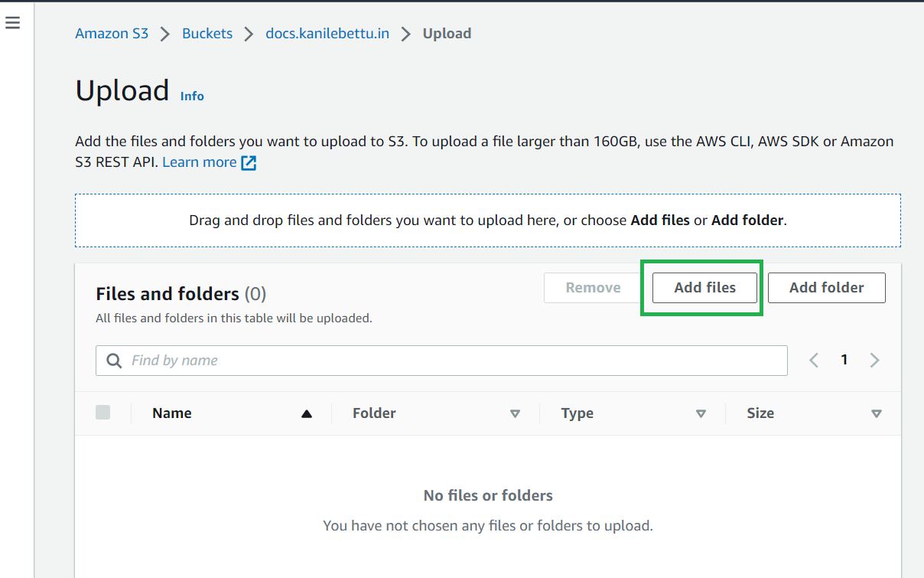Open the hamburger navigation menu
Screen dimensions: 924x578
tap(12, 23)
